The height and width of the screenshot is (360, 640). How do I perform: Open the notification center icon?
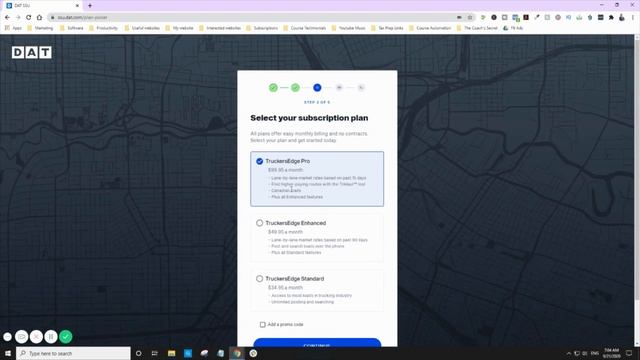[629, 353]
